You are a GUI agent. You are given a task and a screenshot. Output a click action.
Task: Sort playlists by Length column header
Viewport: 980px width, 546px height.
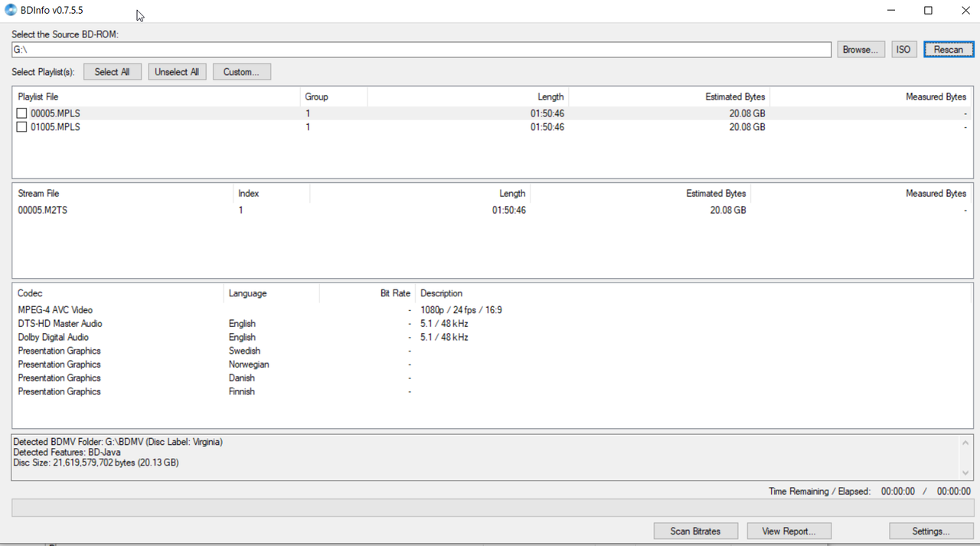pos(468,96)
